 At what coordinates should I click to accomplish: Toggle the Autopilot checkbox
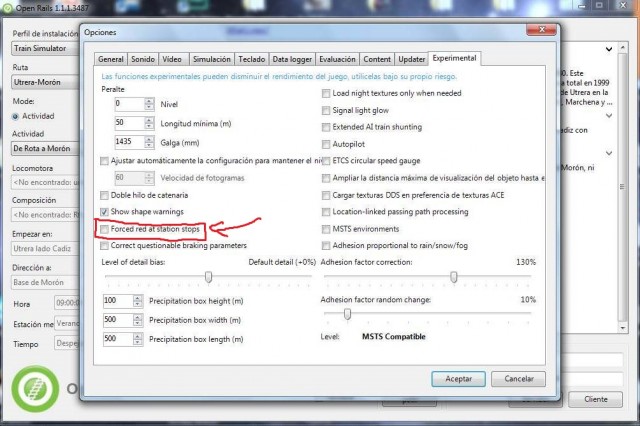[326, 144]
